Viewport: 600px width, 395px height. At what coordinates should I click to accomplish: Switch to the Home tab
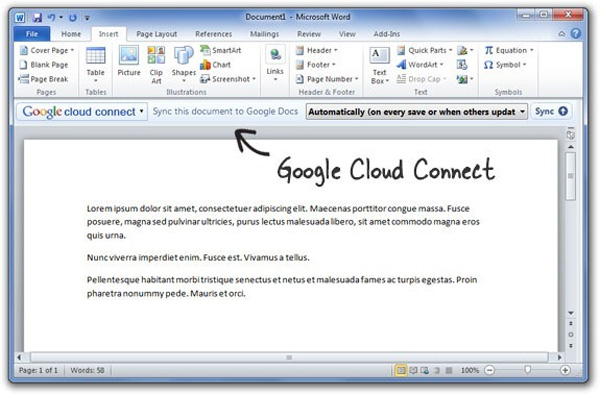tap(71, 34)
